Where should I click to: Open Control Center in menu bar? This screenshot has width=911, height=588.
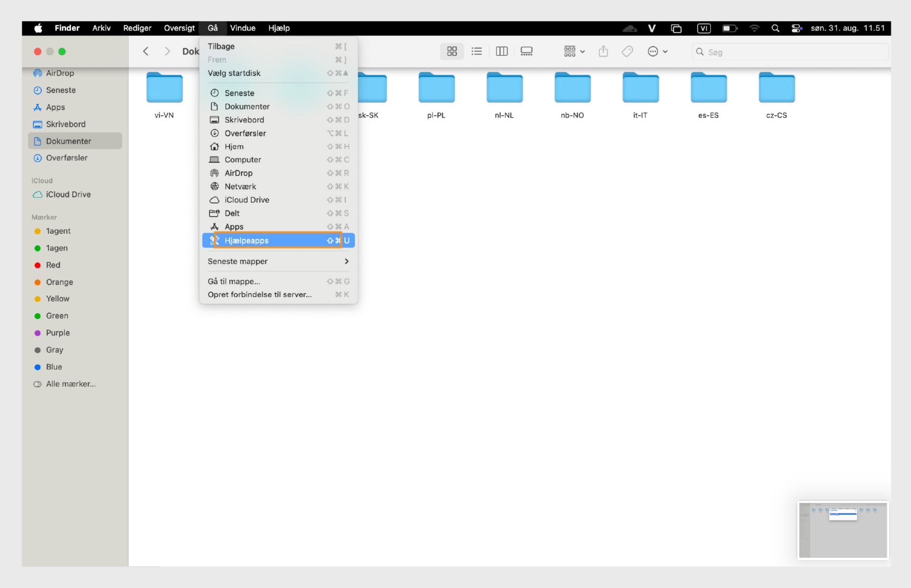pyautogui.click(x=797, y=28)
